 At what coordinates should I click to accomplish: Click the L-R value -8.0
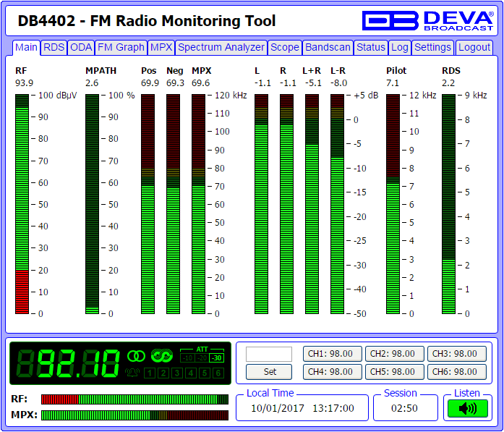tap(339, 83)
